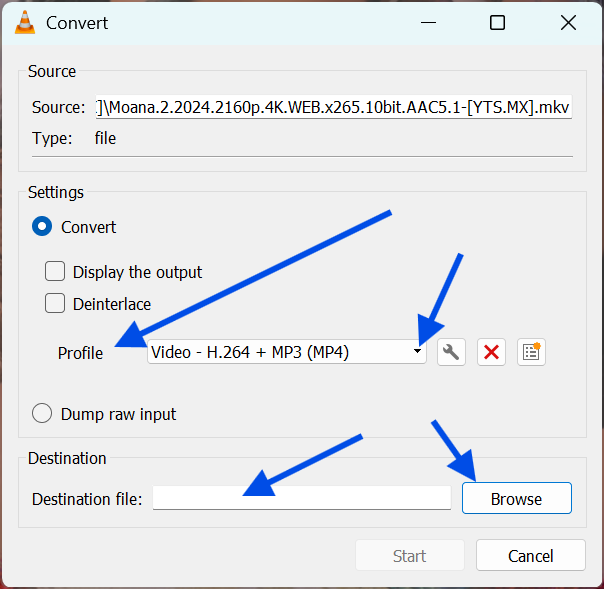Click the VLC cone icon in title bar
Image resolution: width=604 pixels, height=589 pixels.
pos(25,22)
